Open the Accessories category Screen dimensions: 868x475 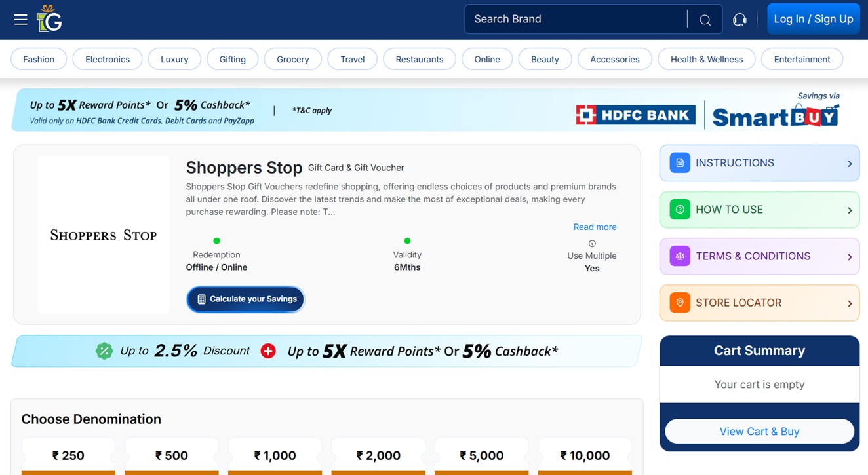615,59
